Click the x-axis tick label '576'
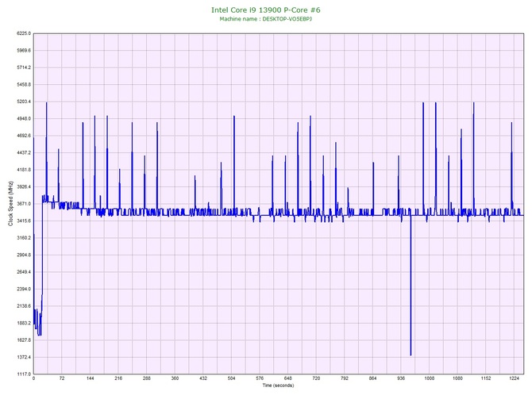 point(260,378)
